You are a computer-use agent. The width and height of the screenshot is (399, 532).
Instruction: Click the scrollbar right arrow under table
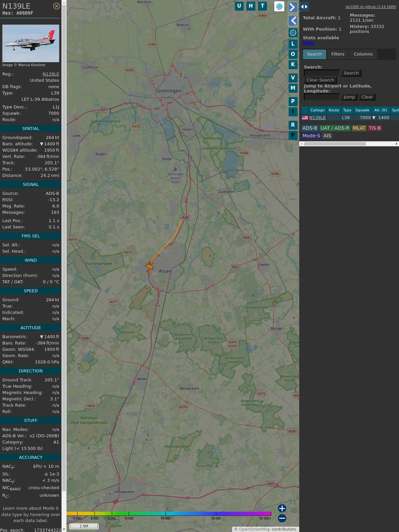point(396,144)
